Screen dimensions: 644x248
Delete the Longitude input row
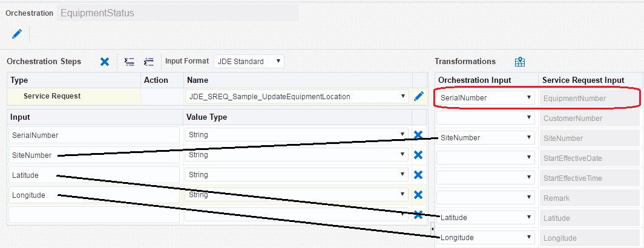click(x=418, y=195)
